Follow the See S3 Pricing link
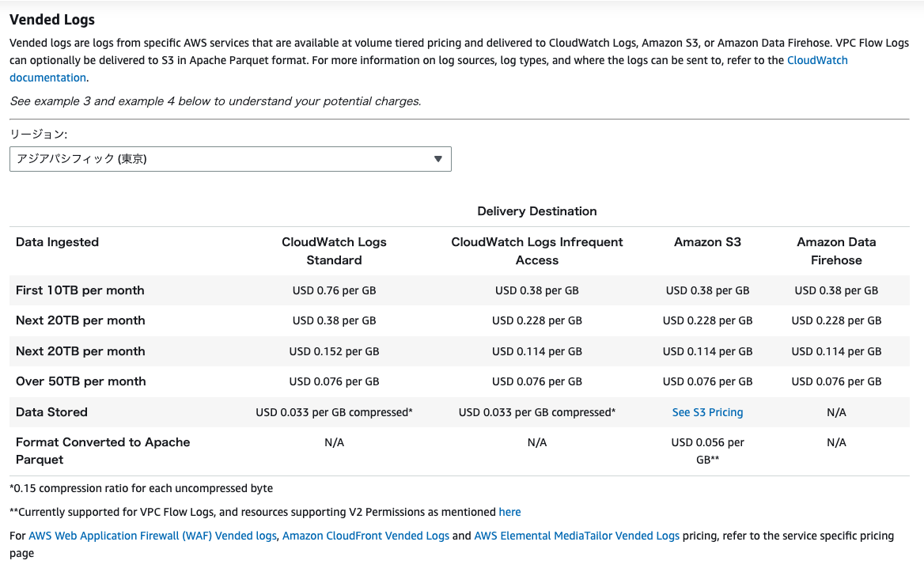The image size is (924, 572). (x=707, y=412)
